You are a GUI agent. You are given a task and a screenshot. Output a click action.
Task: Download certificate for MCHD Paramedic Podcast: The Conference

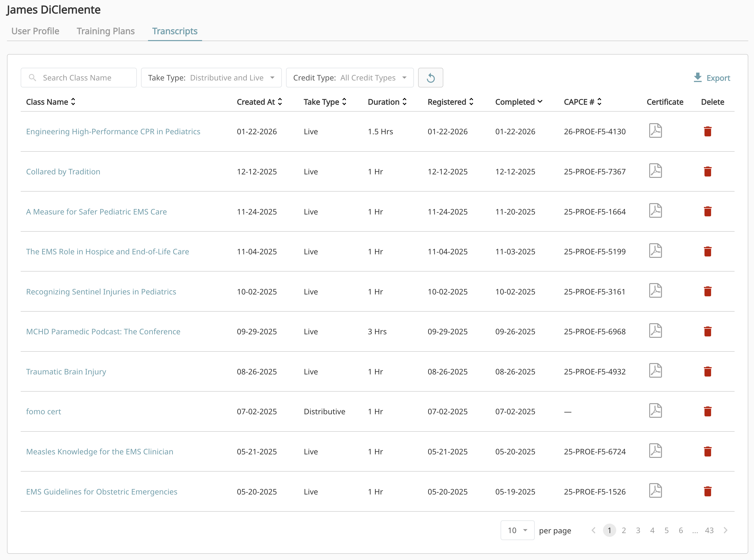point(656,331)
